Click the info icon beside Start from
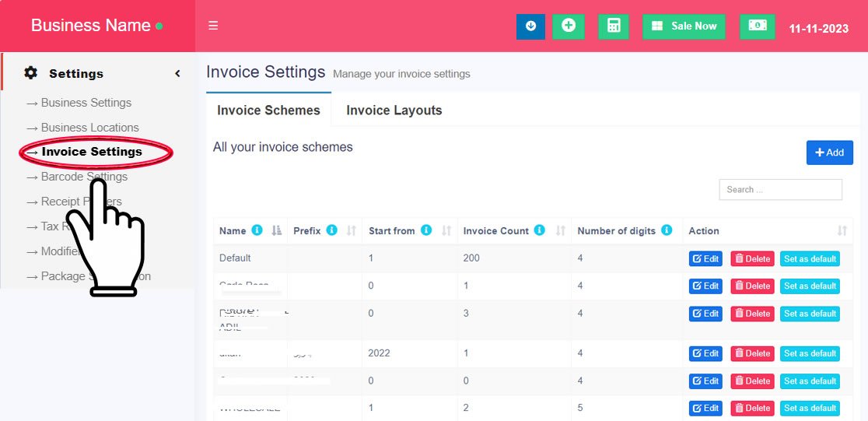The width and height of the screenshot is (868, 421). 426,230
